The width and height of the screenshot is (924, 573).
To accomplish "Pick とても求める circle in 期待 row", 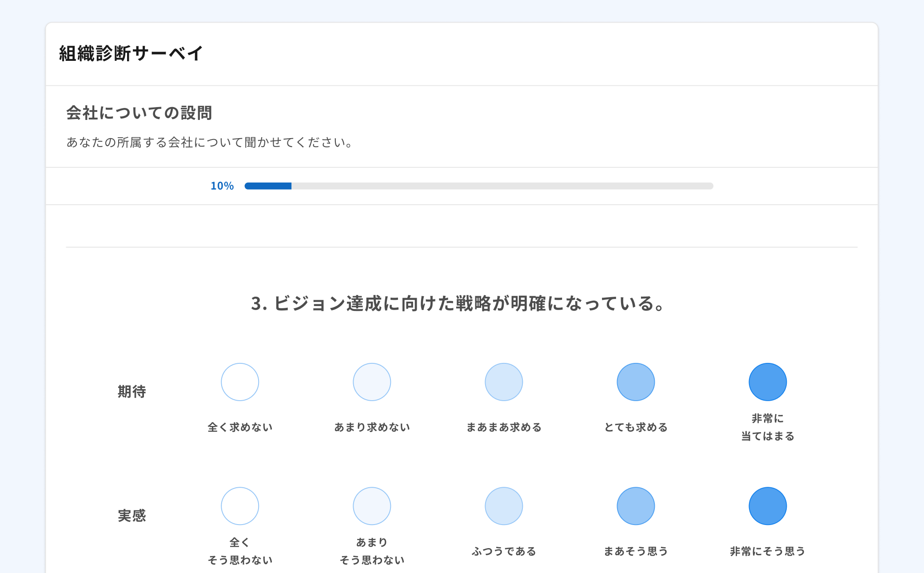I will (x=636, y=382).
